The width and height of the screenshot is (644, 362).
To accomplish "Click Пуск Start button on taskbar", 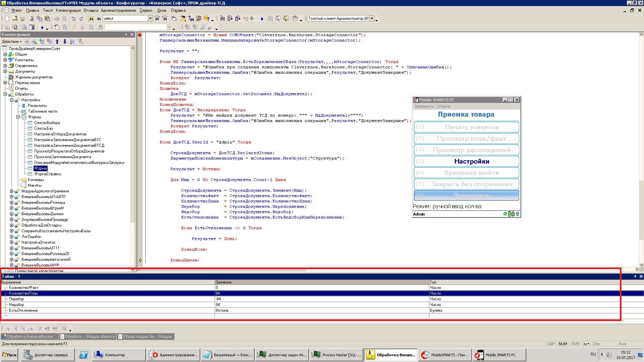I will click(9, 355).
